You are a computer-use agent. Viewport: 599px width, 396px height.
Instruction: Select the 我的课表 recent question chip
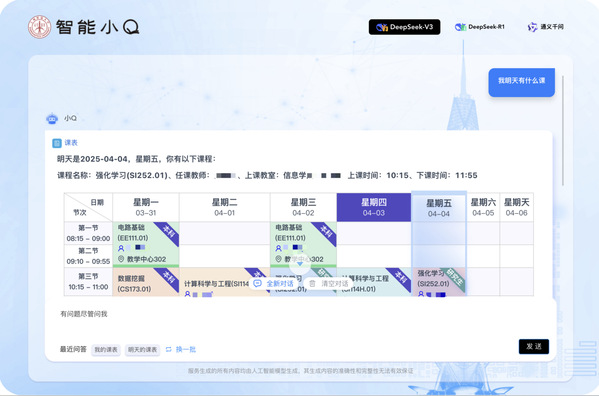[x=106, y=349]
